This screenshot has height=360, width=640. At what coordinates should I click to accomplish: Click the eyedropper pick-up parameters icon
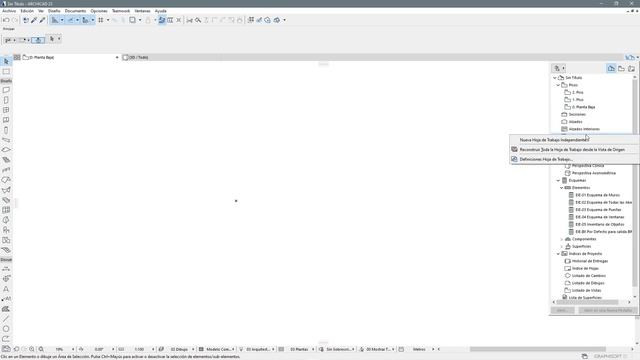click(34, 20)
